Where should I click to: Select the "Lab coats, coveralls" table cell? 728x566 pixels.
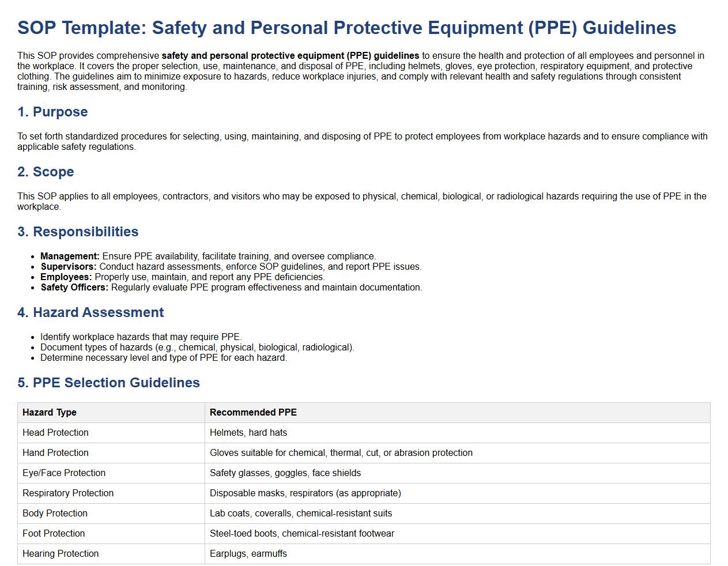301,514
